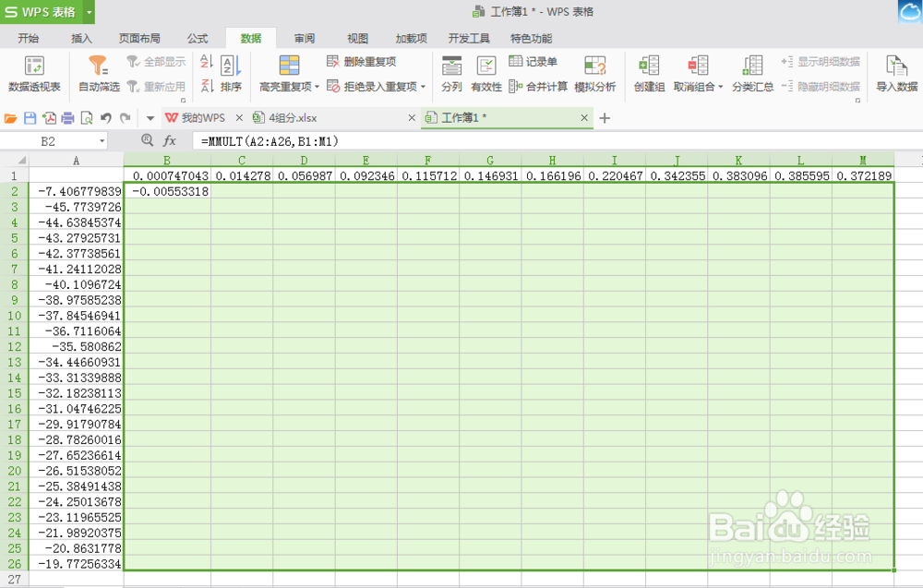The image size is (923, 588).
Task: Click the print preview icon
Action: [87, 118]
